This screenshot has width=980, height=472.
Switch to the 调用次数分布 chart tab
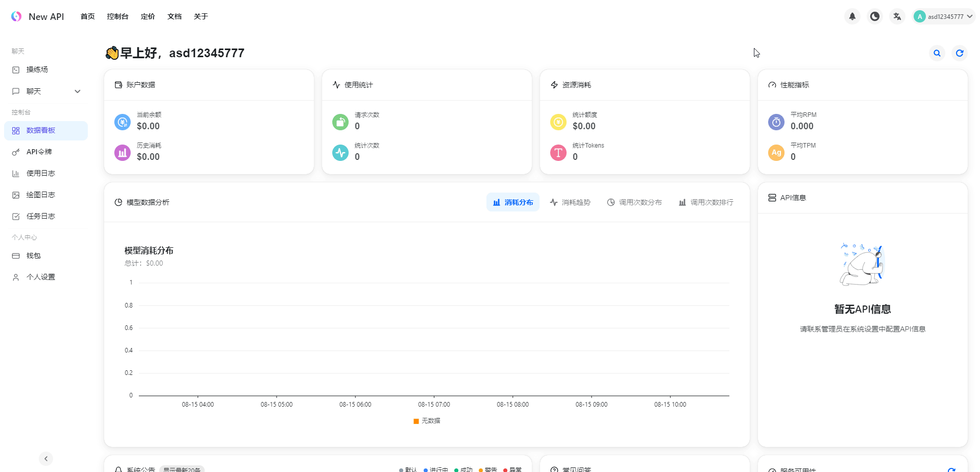click(634, 202)
